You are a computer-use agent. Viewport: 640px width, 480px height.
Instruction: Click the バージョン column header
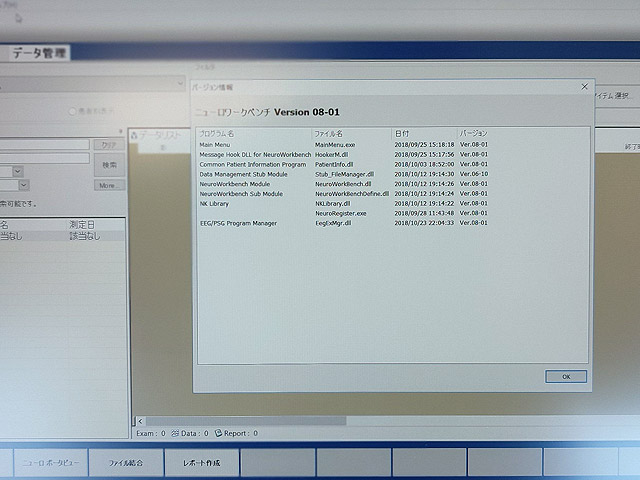473,133
